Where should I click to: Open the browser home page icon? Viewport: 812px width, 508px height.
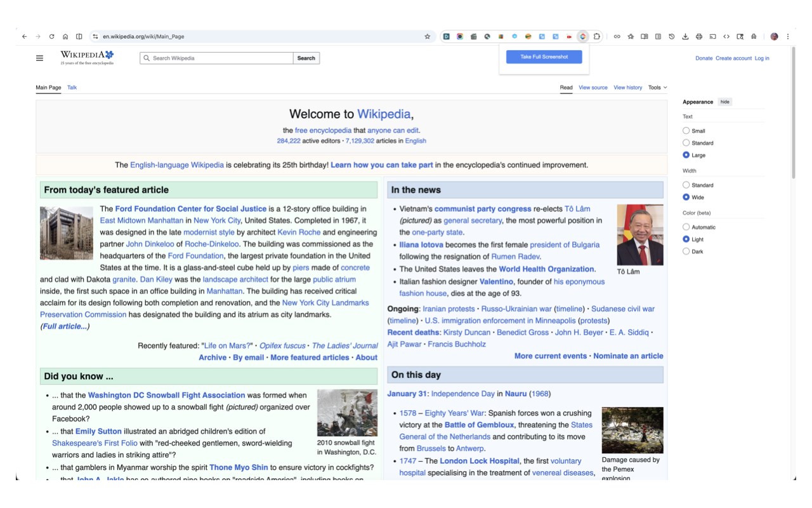pyautogui.click(x=65, y=37)
